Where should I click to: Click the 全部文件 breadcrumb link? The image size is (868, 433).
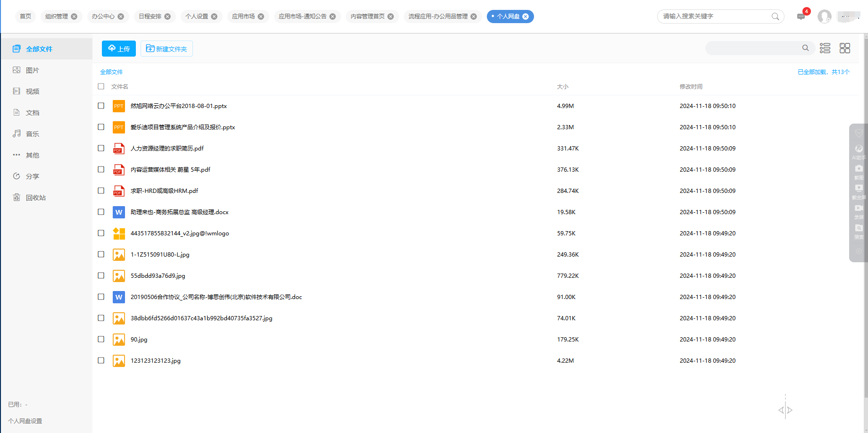pos(111,72)
